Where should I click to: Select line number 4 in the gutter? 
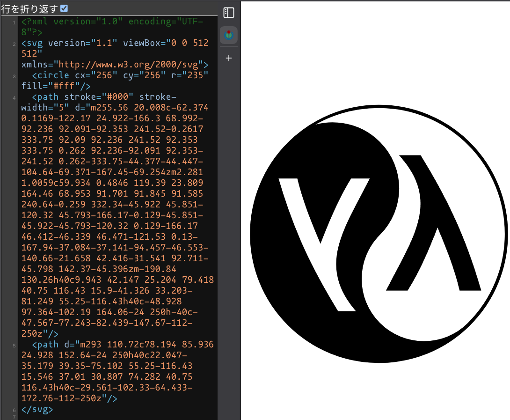(14, 98)
